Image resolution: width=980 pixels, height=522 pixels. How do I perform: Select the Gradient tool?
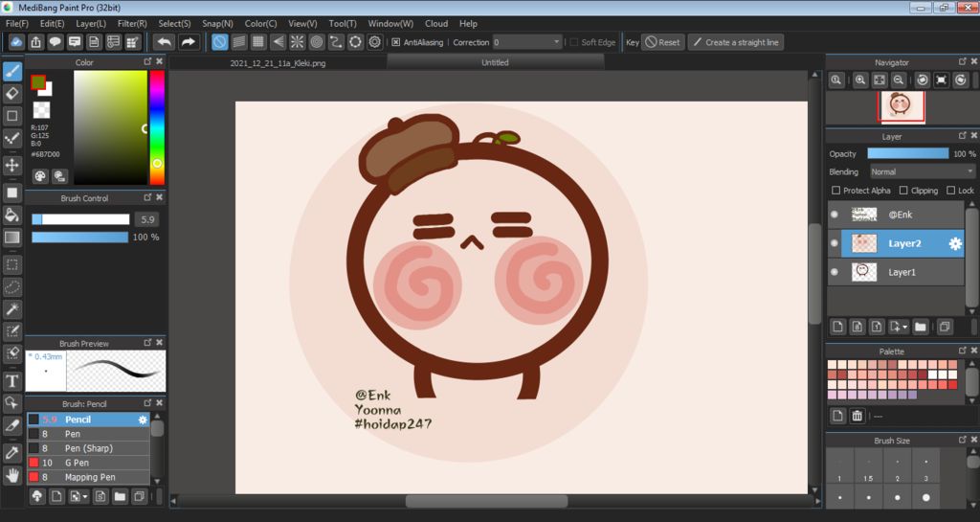pyautogui.click(x=11, y=237)
